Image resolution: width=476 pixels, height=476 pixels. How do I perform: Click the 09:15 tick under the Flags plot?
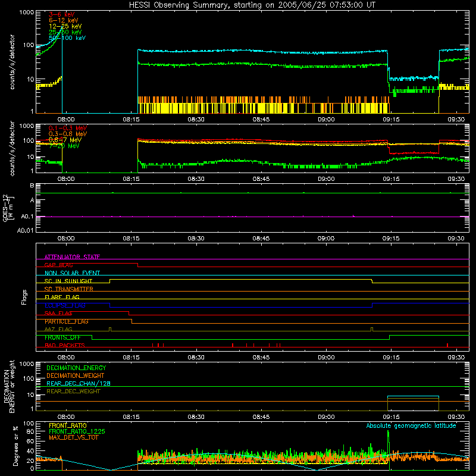pos(391,358)
